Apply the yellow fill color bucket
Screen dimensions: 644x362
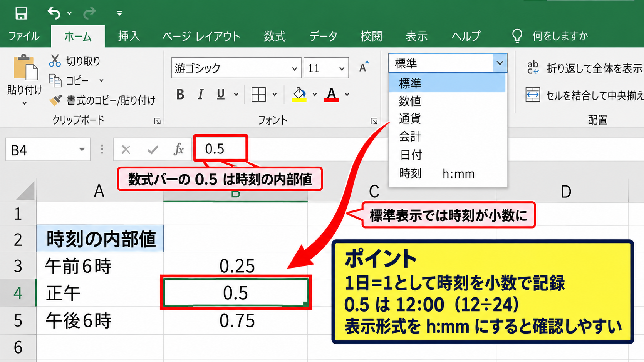point(299,94)
